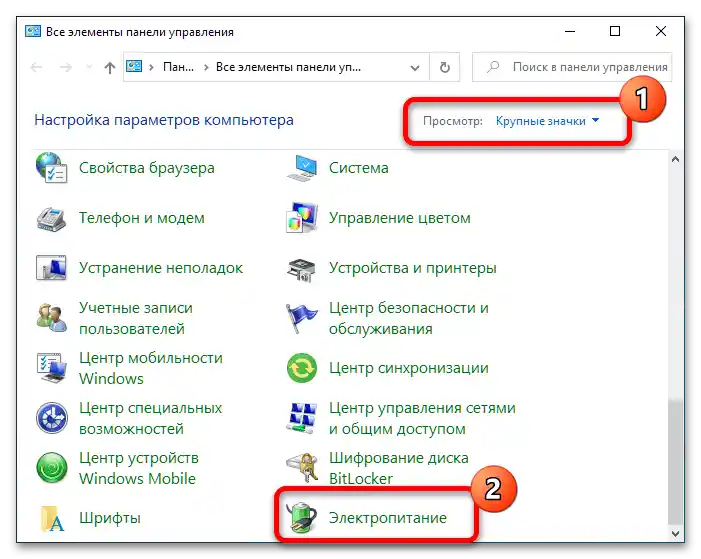Click the Шрифты folder icon
Image resolution: width=701 pixels, height=559 pixels.
pos(51,518)
